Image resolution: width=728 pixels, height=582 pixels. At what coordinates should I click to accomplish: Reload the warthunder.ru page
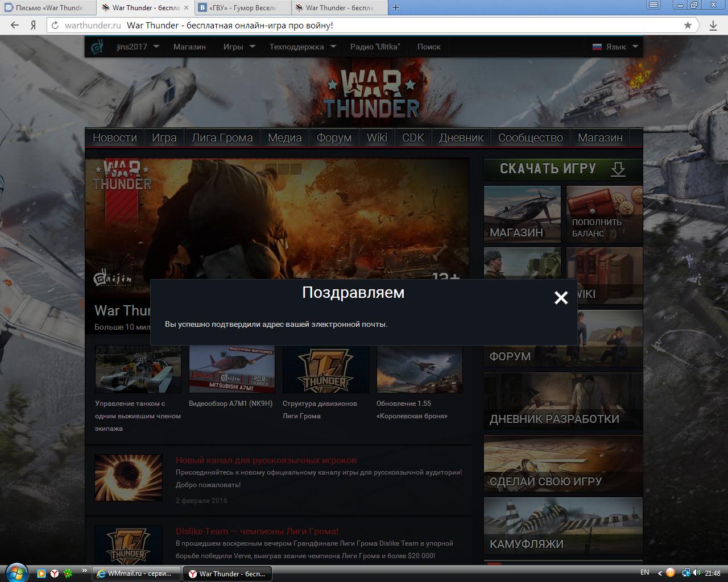[x=55, y=25]
